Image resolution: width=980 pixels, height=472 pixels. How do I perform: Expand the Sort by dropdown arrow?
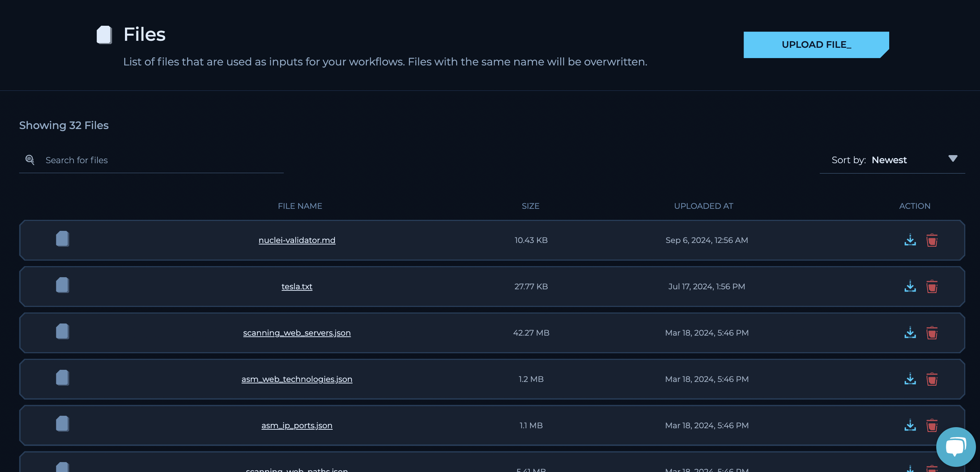coord(952,158)
